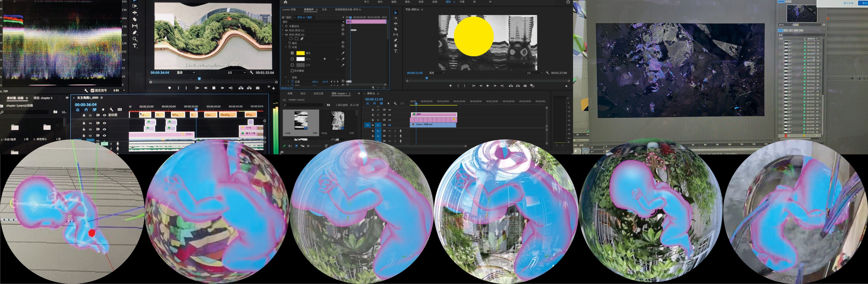Click the home icon at top
The height and width of the screenshot is (284, 868).
tap(285, 2)
